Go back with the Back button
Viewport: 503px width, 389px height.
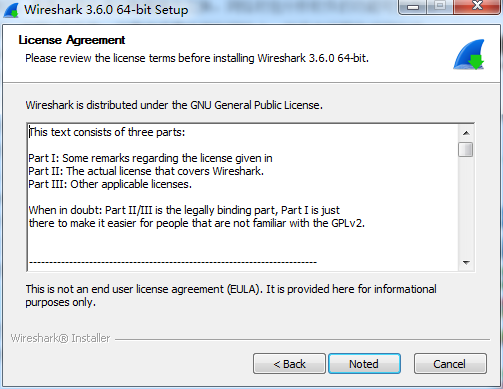coord(289,364)
